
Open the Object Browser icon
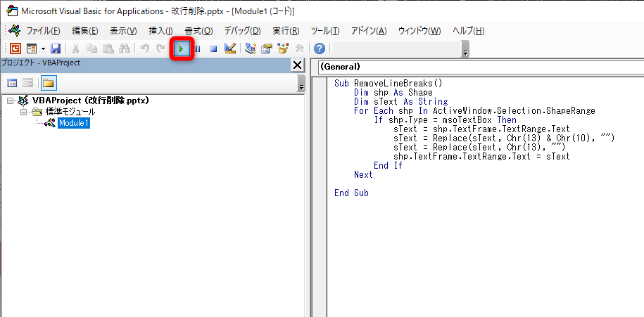(283, 48)
